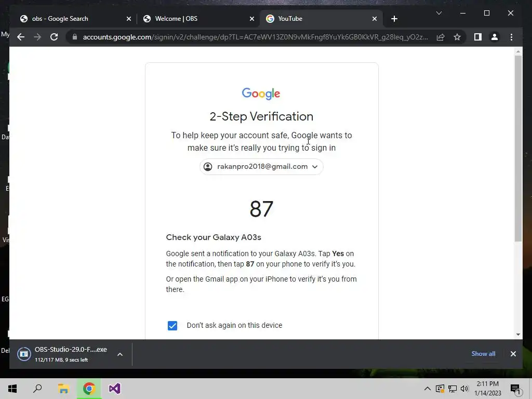Bookmark this page with the star
The image size is (532, 399).
coord(457,37)
